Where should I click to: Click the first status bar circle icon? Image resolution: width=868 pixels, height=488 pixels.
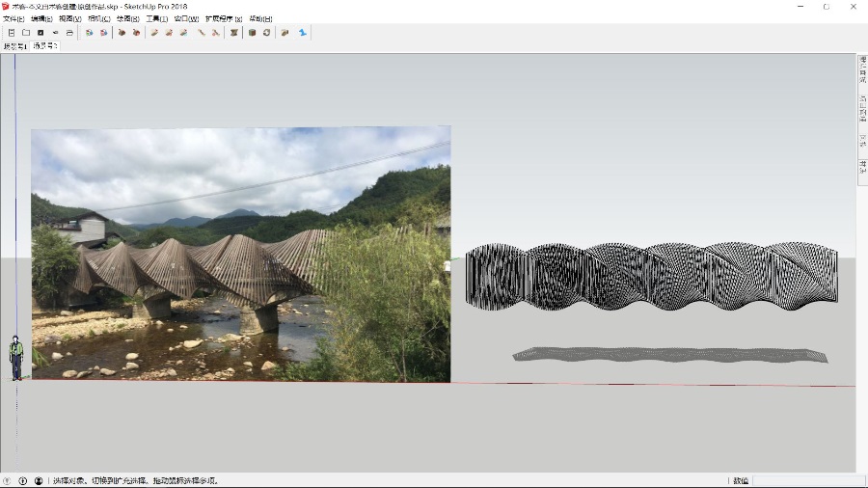point(8,480)
